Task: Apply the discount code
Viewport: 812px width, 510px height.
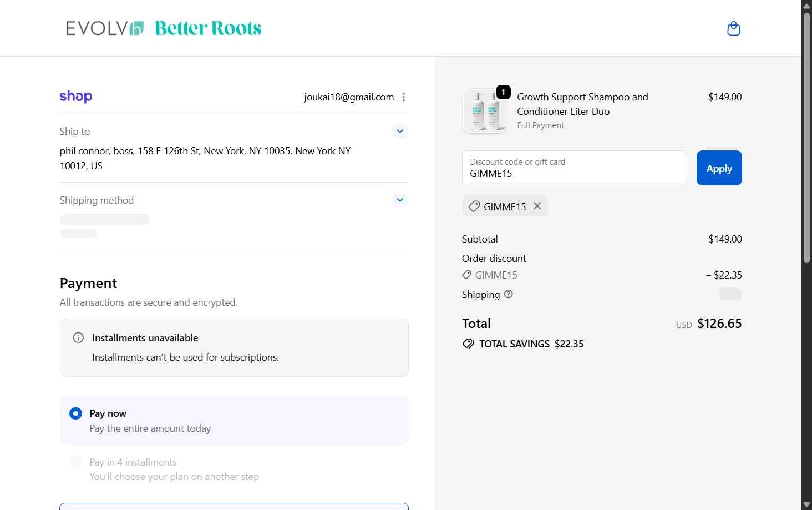Action: 719,168
